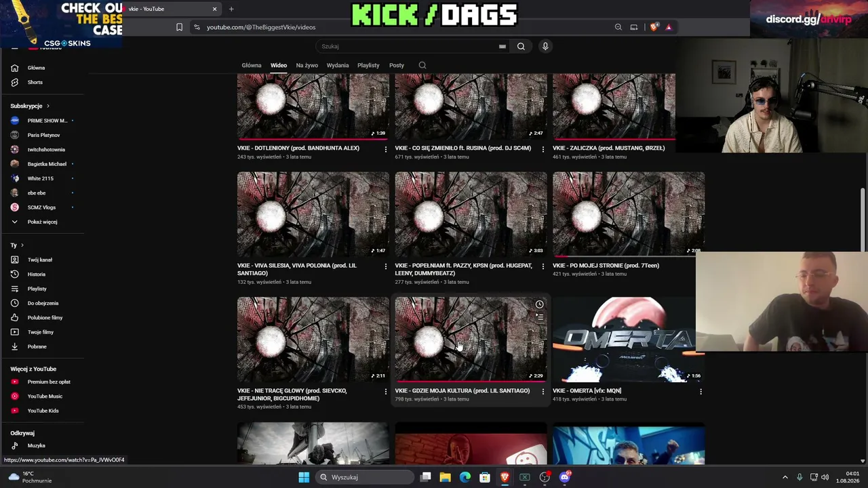Open the Twoje filmy icon
The width and height of the screenshot is (868, 488).
pos(14,332)
